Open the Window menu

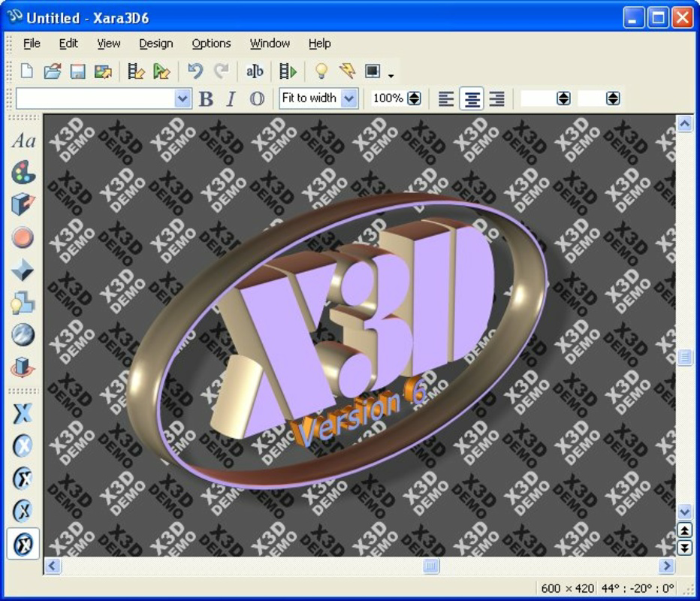pos(270,44)
